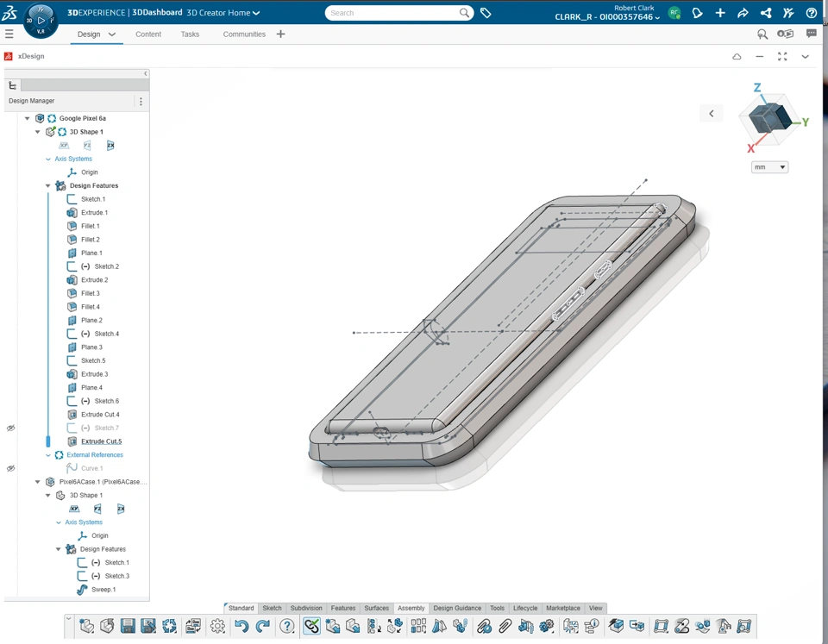Switch to the Tasks tab

tap(190, 34)
